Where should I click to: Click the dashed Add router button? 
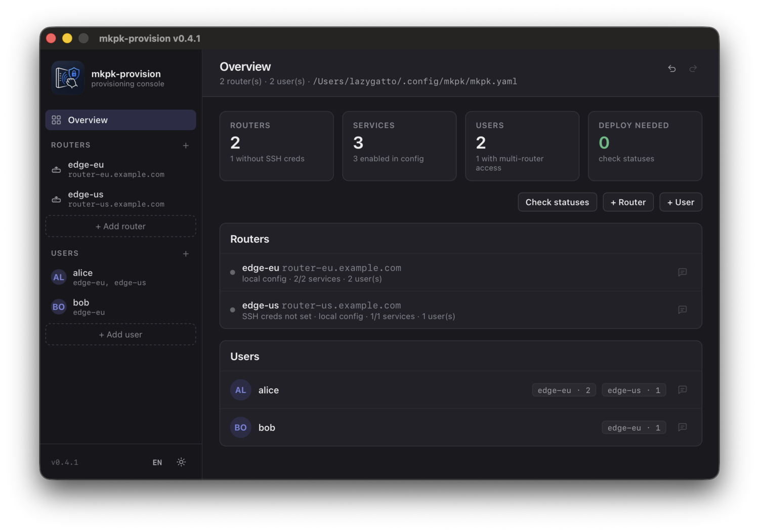(120, 227)
